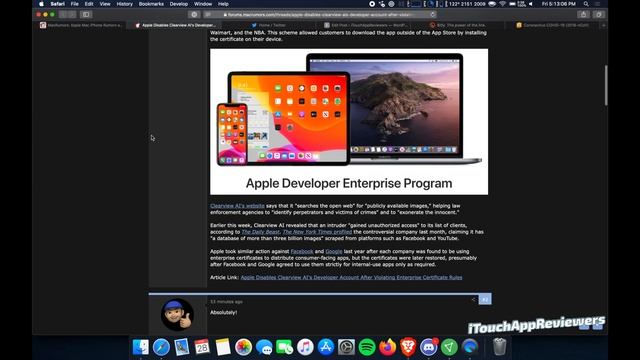This screenshot has width=640, height=360.
Task: Open System Preferences in the Dock
Action: (x=346, y=347)
